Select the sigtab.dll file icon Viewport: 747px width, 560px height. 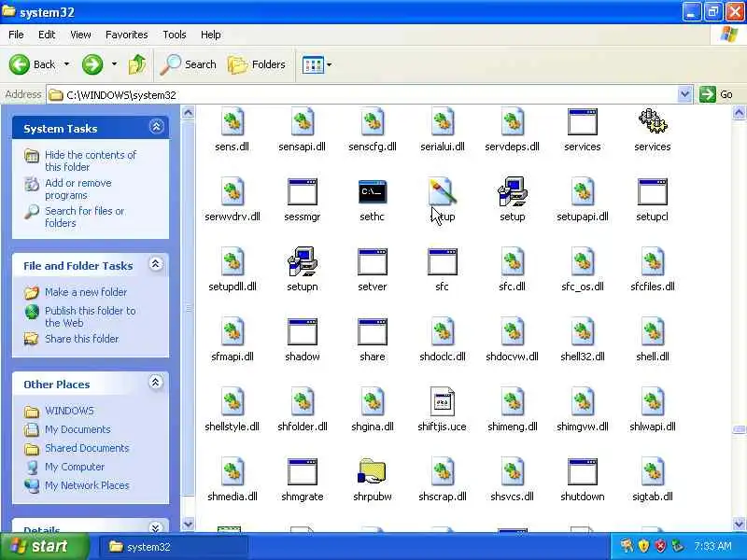(x=652, y=471)
